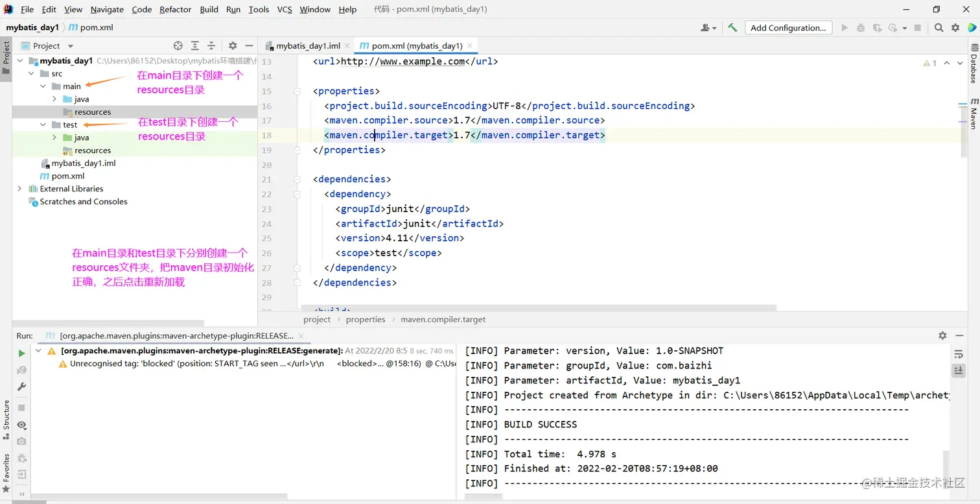
Task: Open Run panel settings gear icon
Action: click(942, 335)
